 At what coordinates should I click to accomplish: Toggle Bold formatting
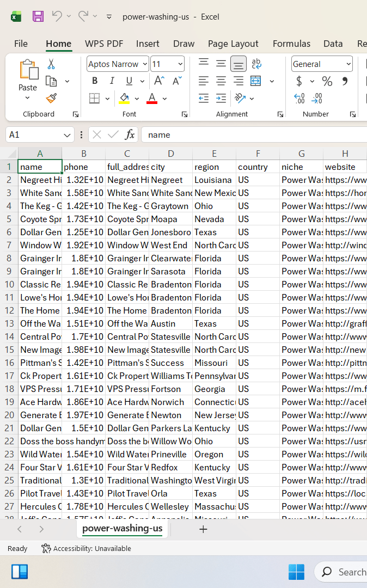click(95, 81)
